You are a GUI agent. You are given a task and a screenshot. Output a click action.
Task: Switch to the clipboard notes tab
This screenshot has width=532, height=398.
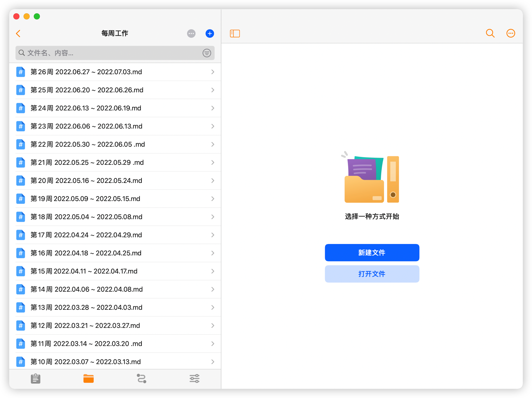(36, 379)
